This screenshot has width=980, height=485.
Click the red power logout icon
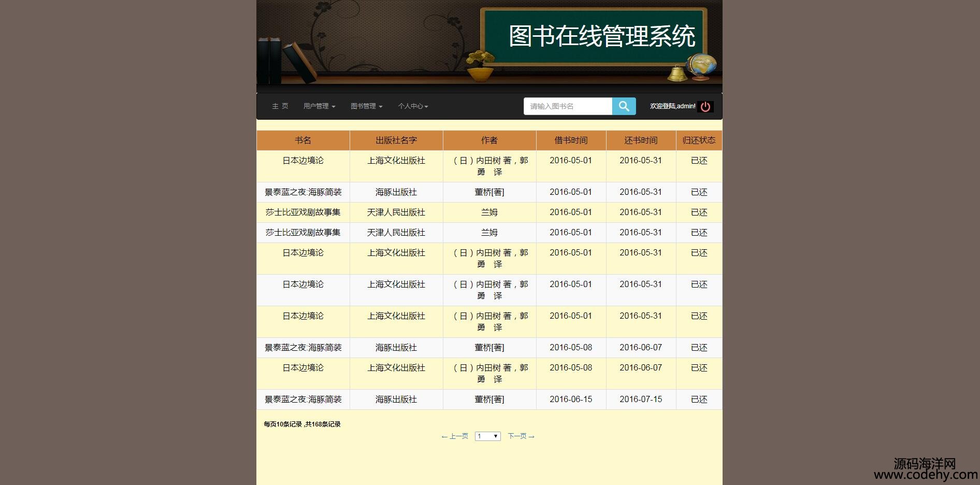coord(705,107)
